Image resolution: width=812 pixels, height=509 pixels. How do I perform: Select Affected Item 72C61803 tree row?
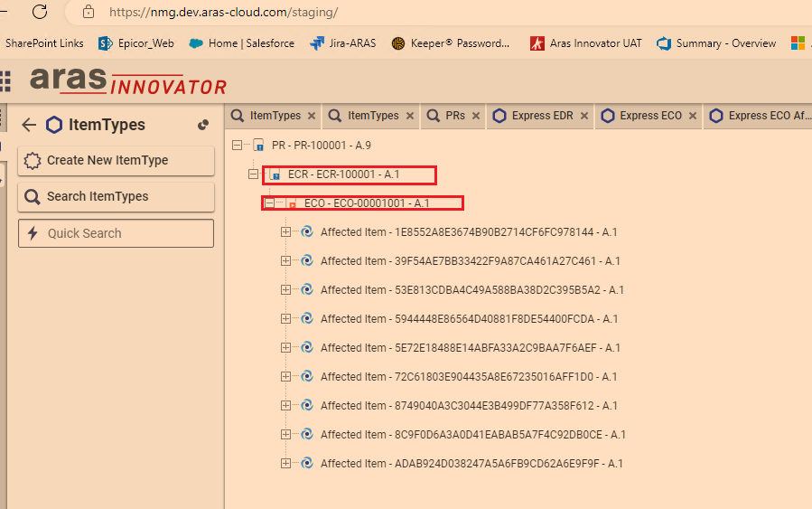point(468,377)
